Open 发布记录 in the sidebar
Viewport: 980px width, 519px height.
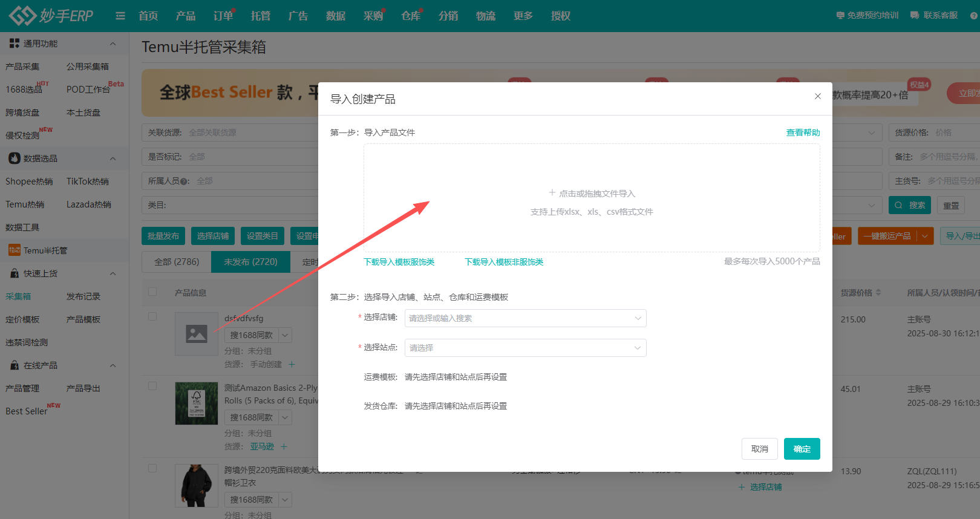coord(83,296)
